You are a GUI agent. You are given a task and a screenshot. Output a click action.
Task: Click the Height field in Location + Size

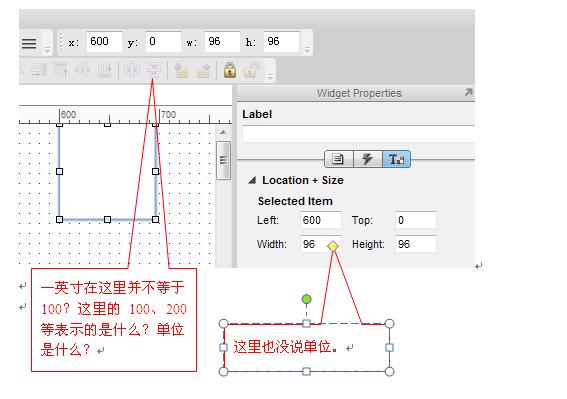click(415, 244)
